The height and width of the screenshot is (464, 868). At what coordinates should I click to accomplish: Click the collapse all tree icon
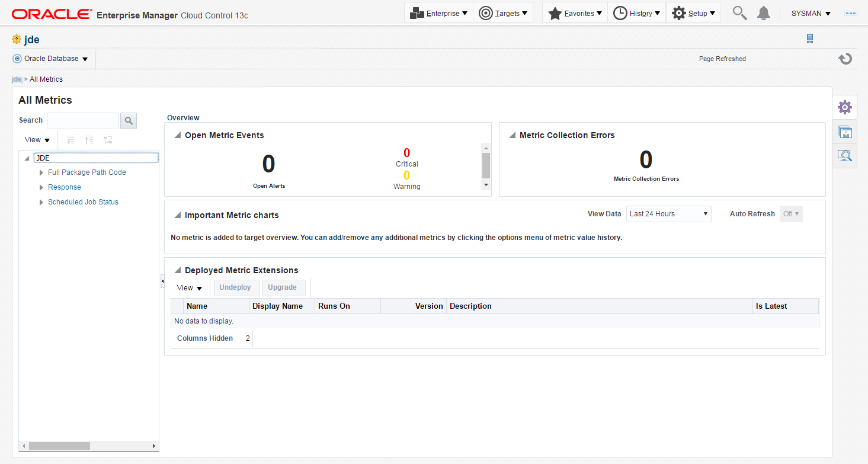(x=89, y=140)
